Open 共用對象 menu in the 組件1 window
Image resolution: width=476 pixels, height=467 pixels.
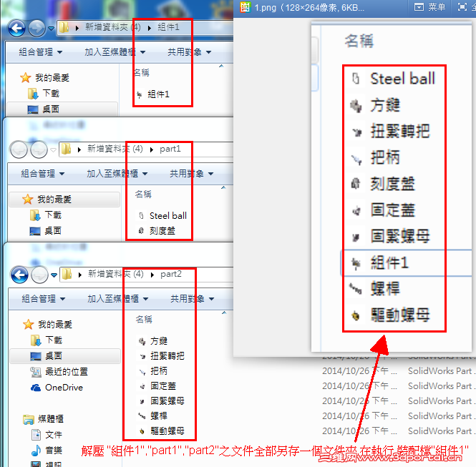[189, 52]
